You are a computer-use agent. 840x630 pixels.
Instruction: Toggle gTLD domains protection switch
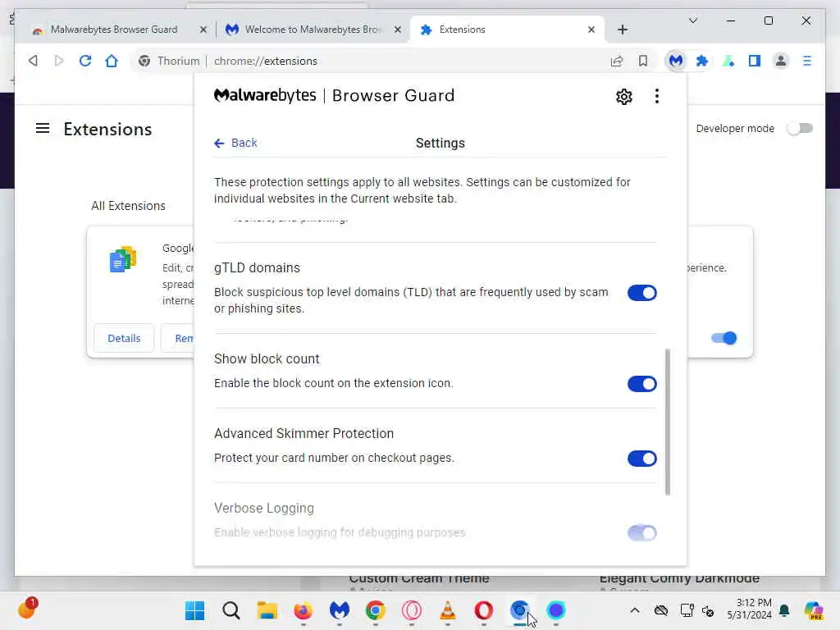tap(641, 293)
